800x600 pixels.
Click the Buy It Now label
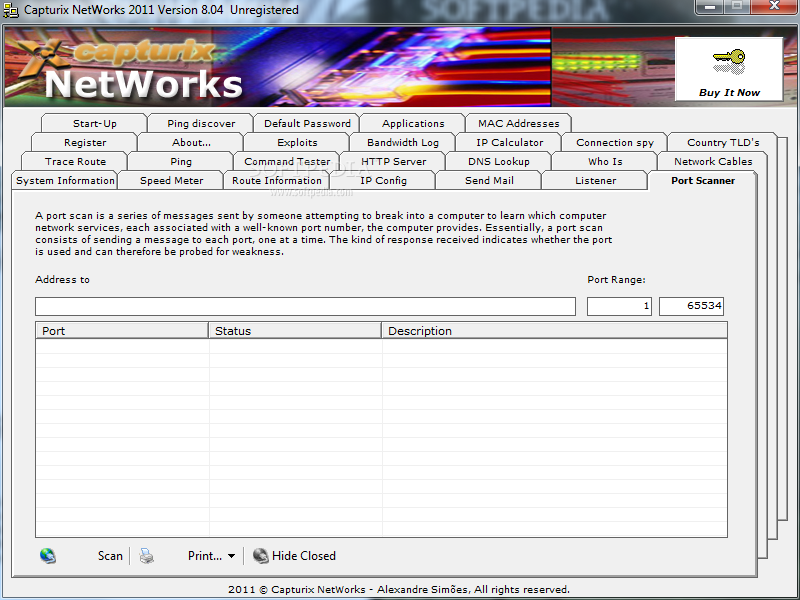(x=729, y=93)
